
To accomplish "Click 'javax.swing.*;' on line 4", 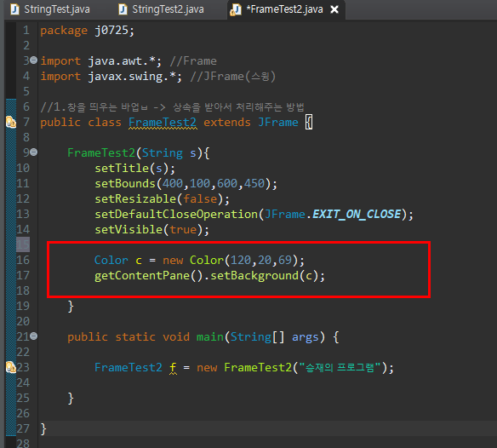I will pyautogui.click(x=134, y=77).
